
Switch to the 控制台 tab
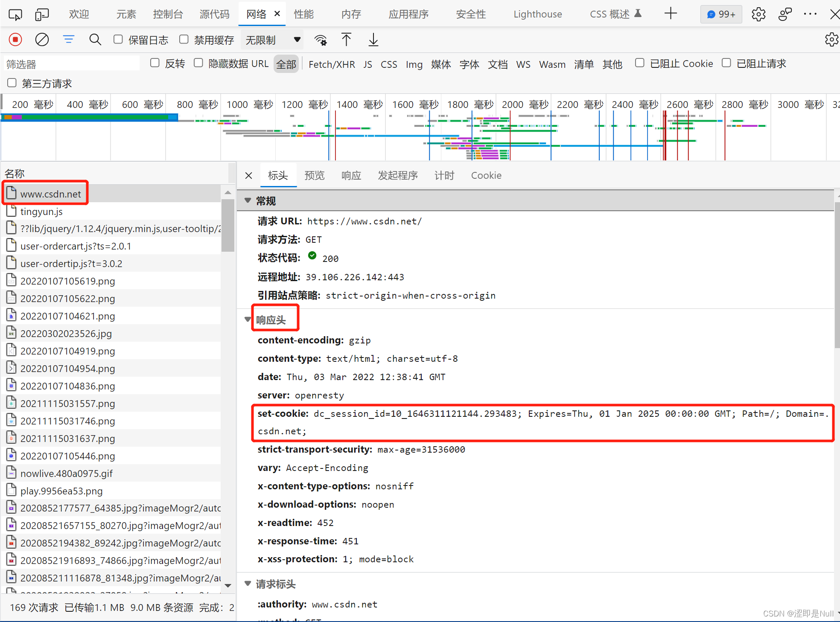(168, 14)
